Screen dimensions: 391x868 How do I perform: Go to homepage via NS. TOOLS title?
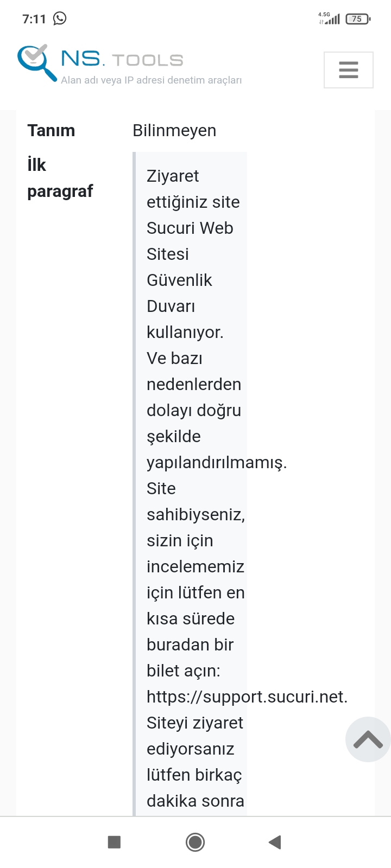pyautogui.click(x=122, y=59)
